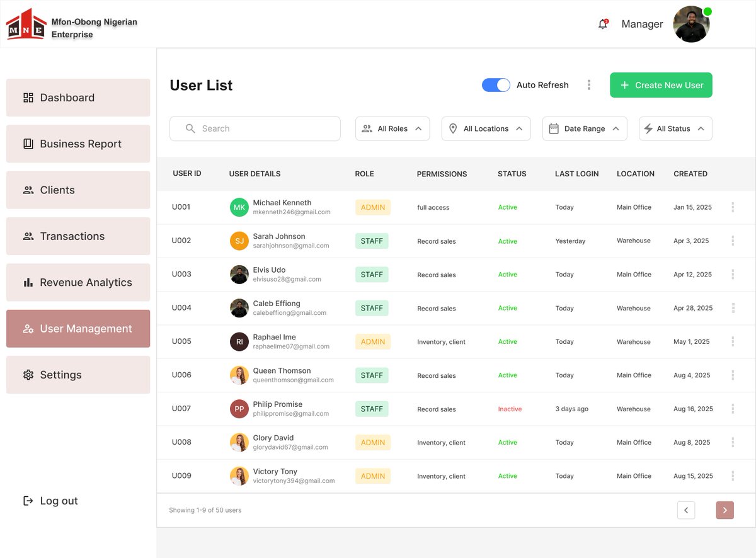
Task: Open Transactions in the sidebar
Action: click(78, 236)
